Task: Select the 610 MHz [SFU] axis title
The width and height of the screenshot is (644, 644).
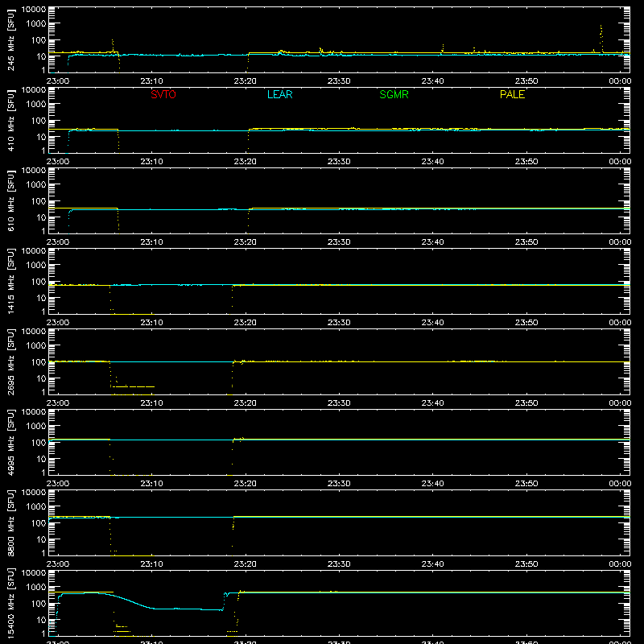Action: [x=11, y=200]
